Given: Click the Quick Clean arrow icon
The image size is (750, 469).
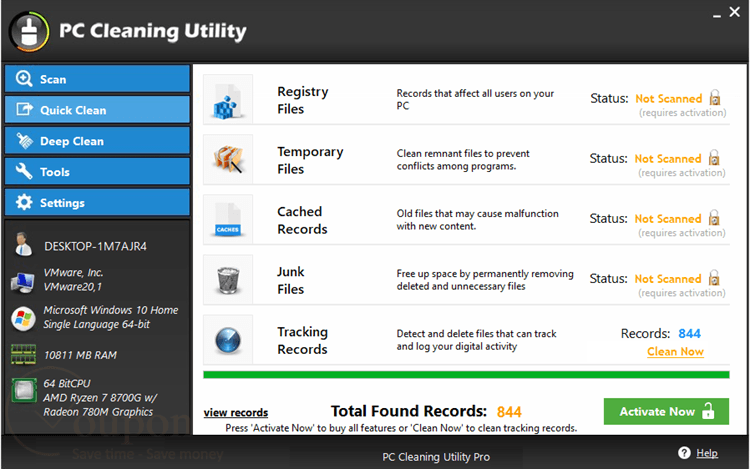Looking at the screenshot, I should (x=25, y=109).
